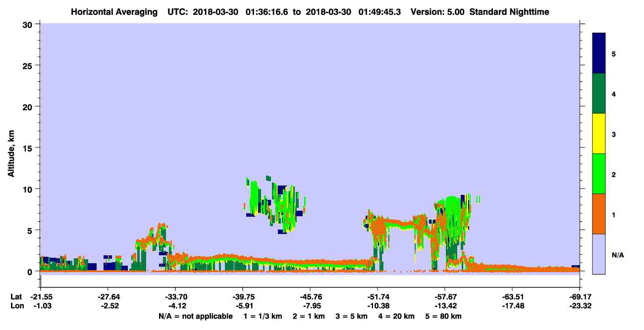Click the latitude value -27.64
Screen dimensions: 644x330
click(x=108, y=297)
